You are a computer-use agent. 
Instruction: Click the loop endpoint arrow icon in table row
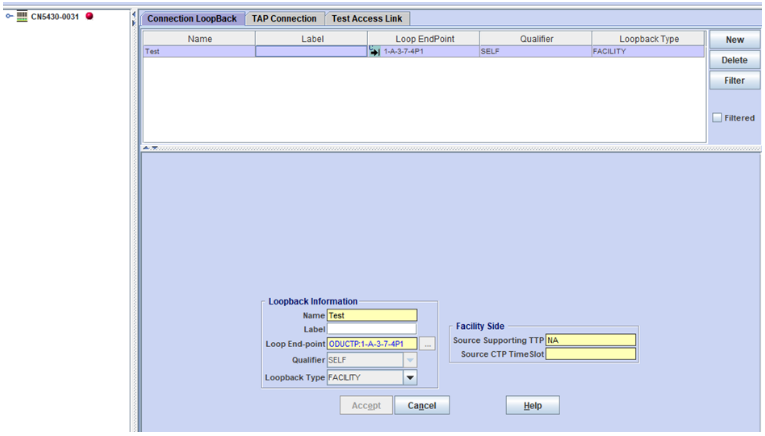[x=375, y=51]
